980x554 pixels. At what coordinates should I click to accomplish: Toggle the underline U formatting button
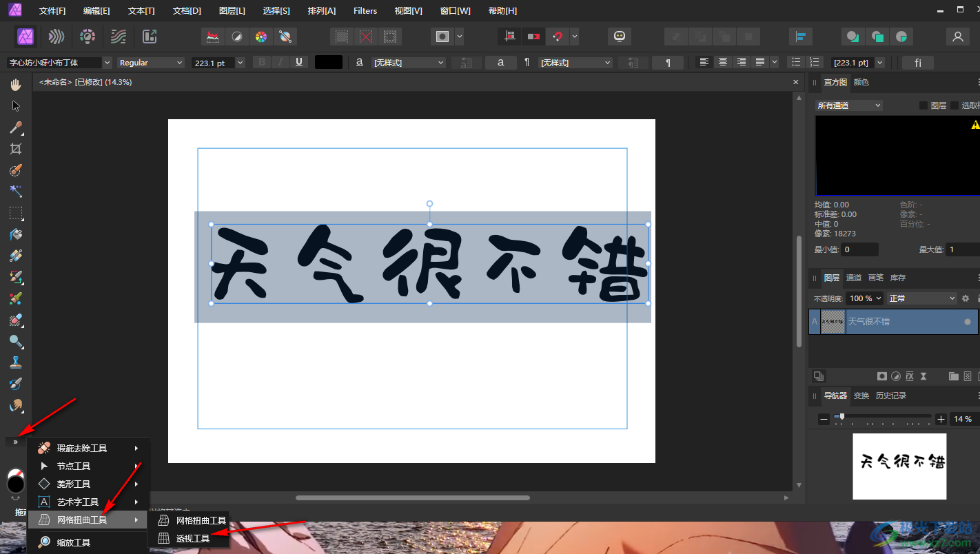coord(298,63)
